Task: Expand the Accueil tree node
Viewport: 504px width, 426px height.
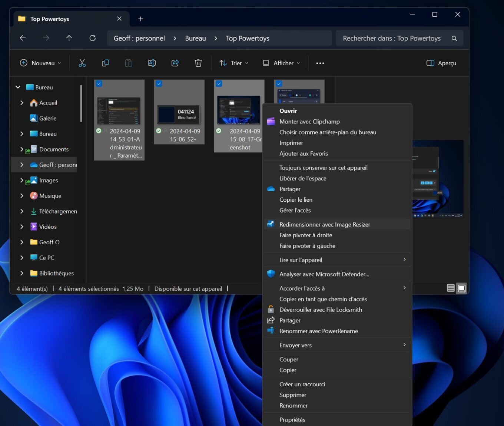Action: pos(21,103)
